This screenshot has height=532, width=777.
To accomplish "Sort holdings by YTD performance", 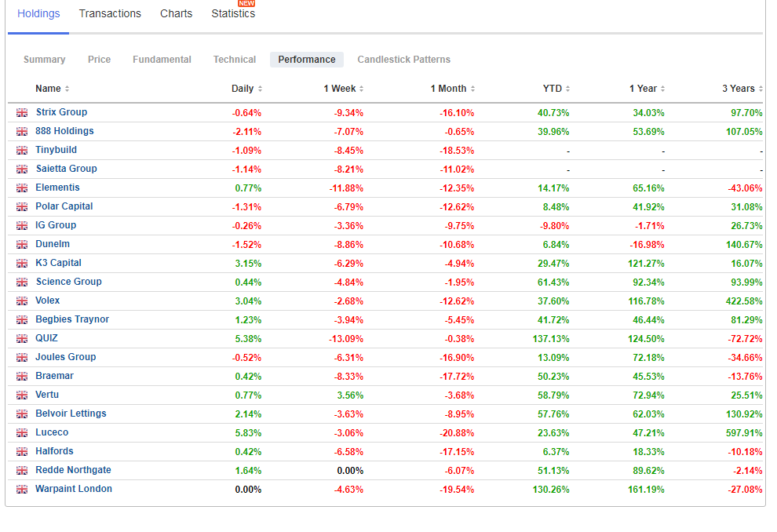I will tap(556, 89).
